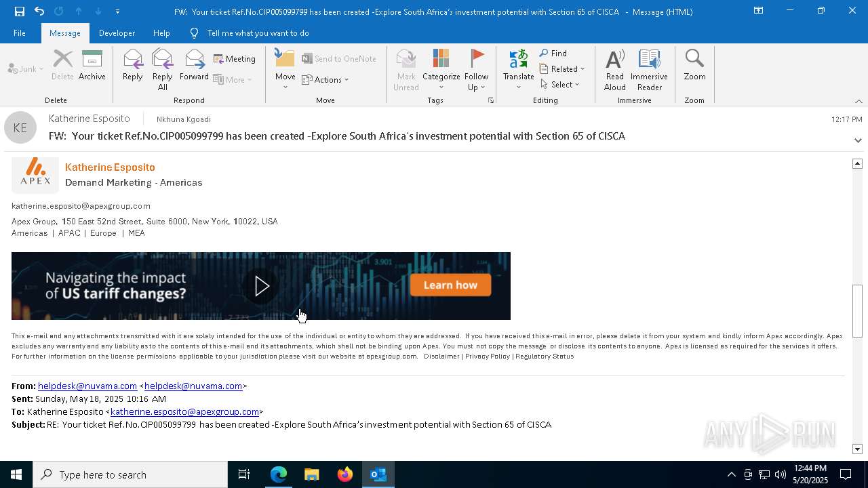
Task: Open the Privacy Policy link
Action: 488,356
